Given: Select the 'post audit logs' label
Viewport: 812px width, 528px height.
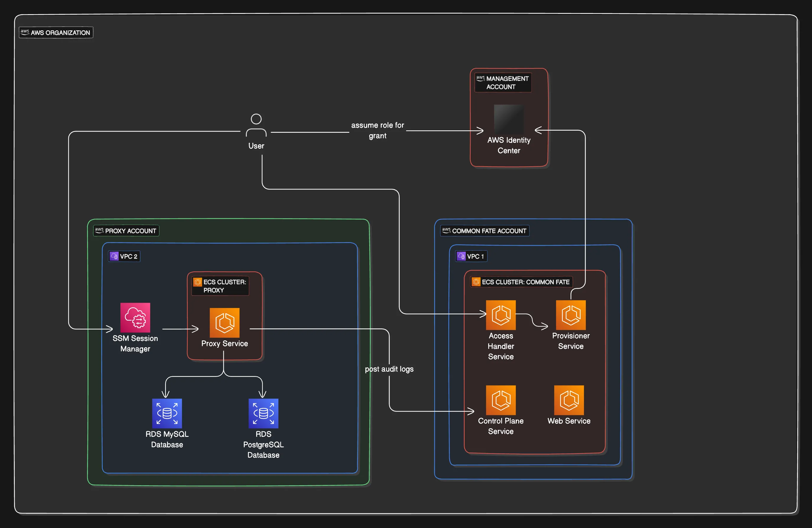Looking at the screenshot, I should (389, 369).
